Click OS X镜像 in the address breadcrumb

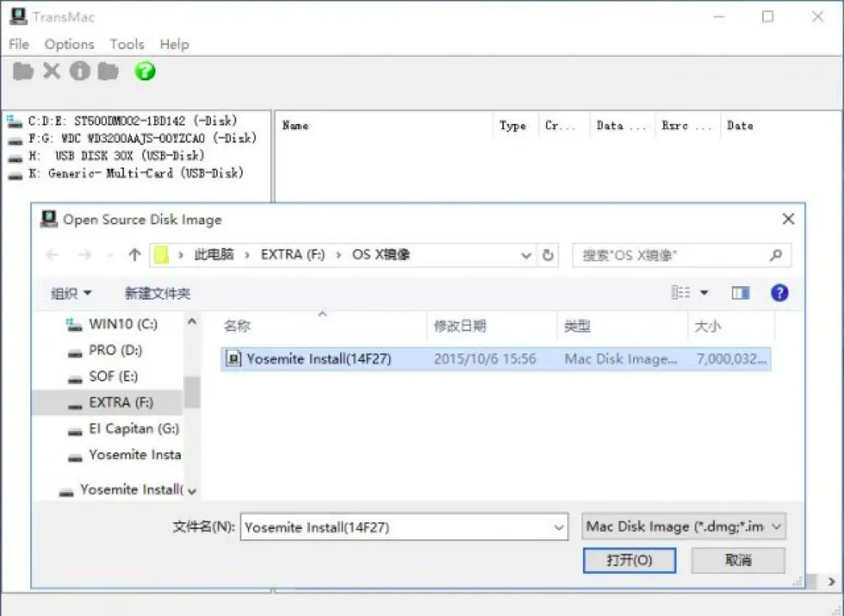(x=381, y=255)
